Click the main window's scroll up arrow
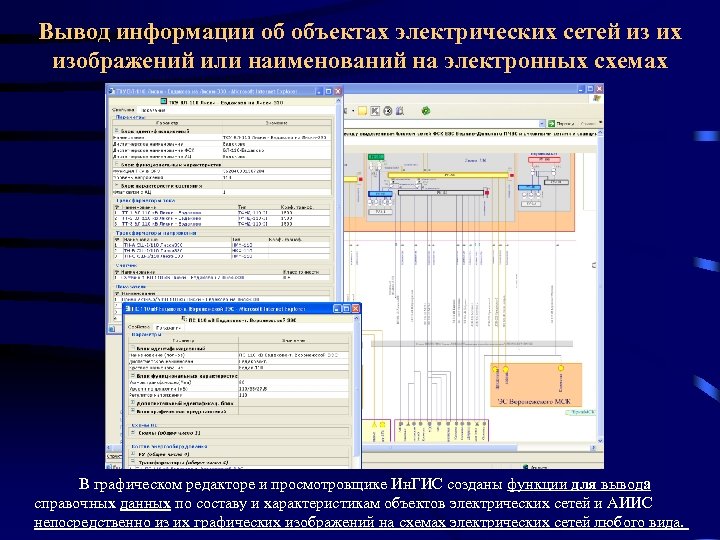Image resolution: width=720 pixels, height=540 pixels. point(600,133)
